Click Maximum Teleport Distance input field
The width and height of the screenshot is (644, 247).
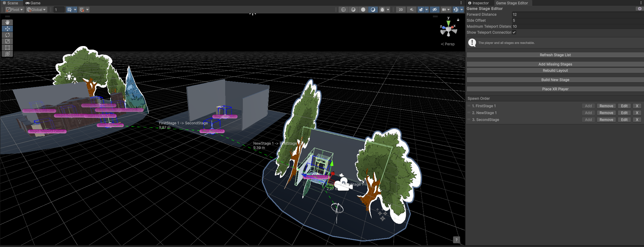point(578,26)
